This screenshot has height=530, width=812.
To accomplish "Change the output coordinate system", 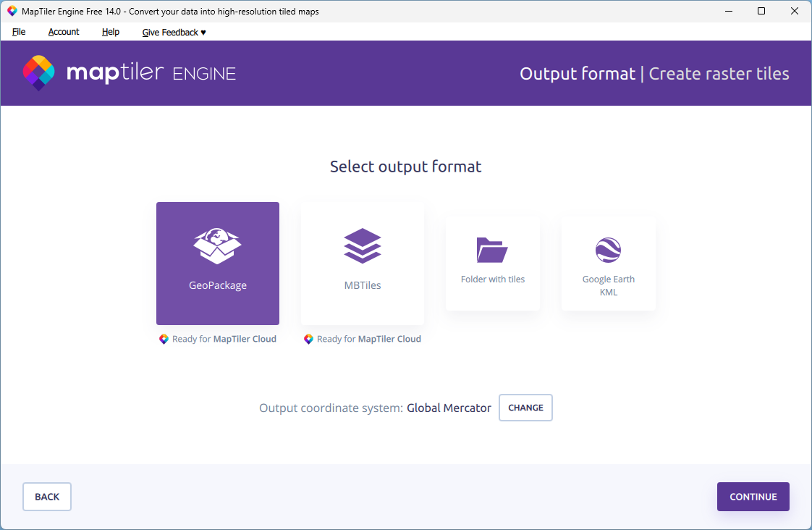I will (525, 408).
